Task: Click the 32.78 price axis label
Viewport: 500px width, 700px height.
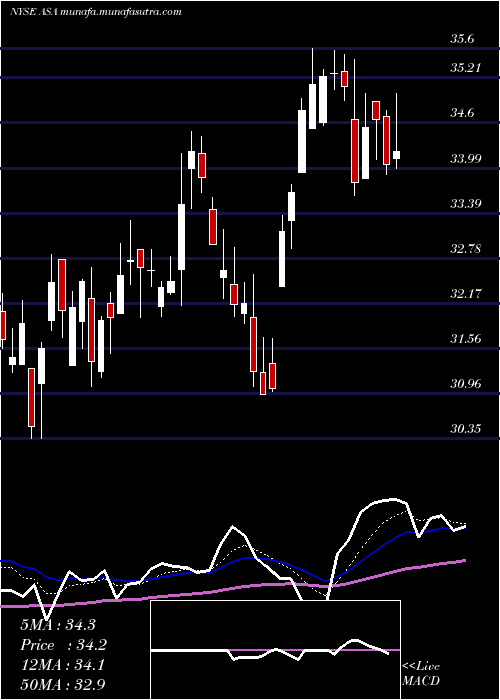Action: [x=466, y=248]
